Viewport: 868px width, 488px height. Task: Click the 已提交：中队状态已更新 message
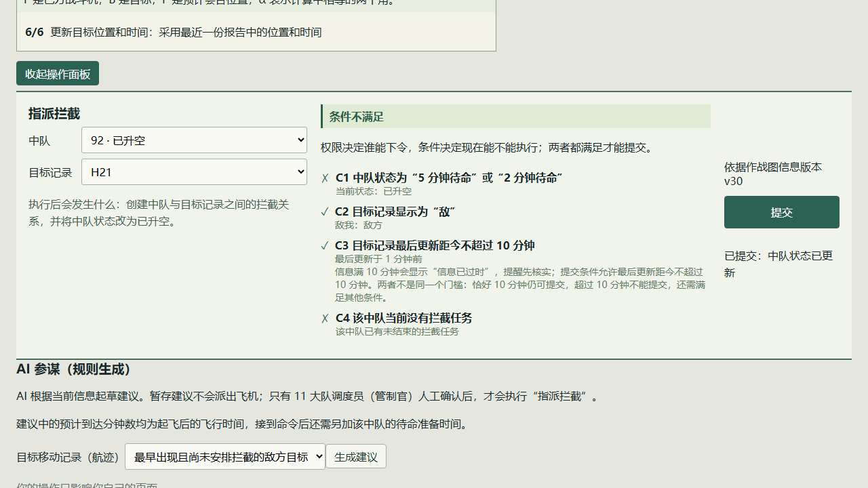[778, 264]
